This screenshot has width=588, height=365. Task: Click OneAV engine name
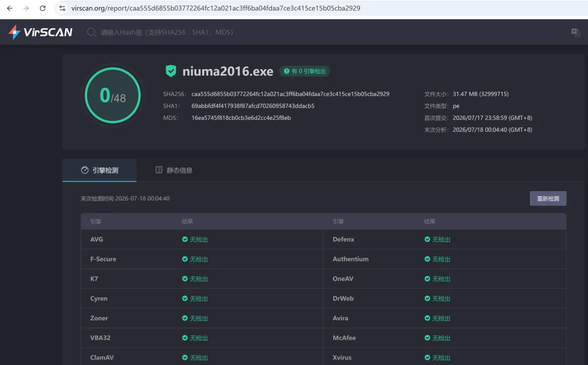point(343,279)
